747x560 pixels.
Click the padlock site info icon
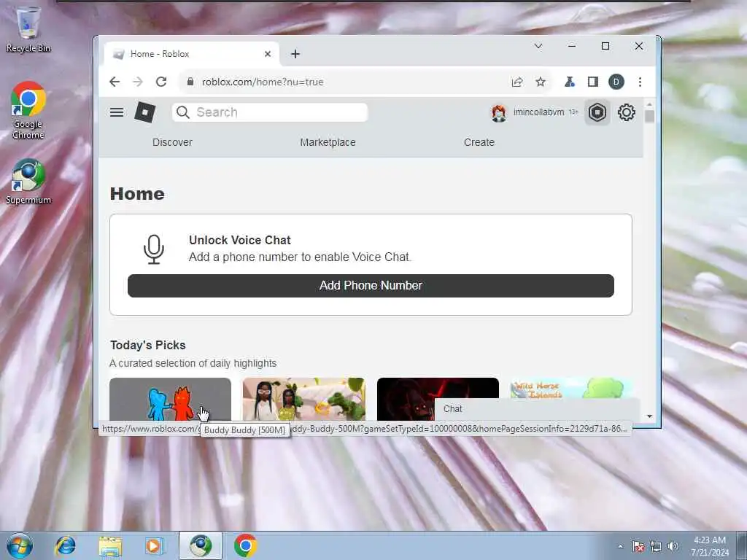tap(190, 82)
